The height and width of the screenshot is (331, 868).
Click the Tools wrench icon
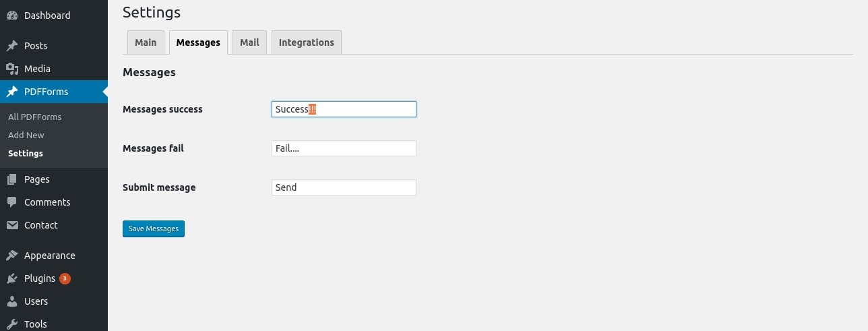coord(12,324)
